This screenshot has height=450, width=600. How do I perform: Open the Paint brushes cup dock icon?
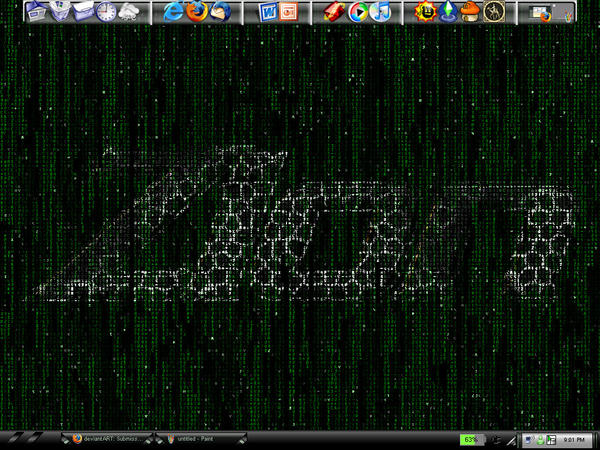tap(568, 14)
